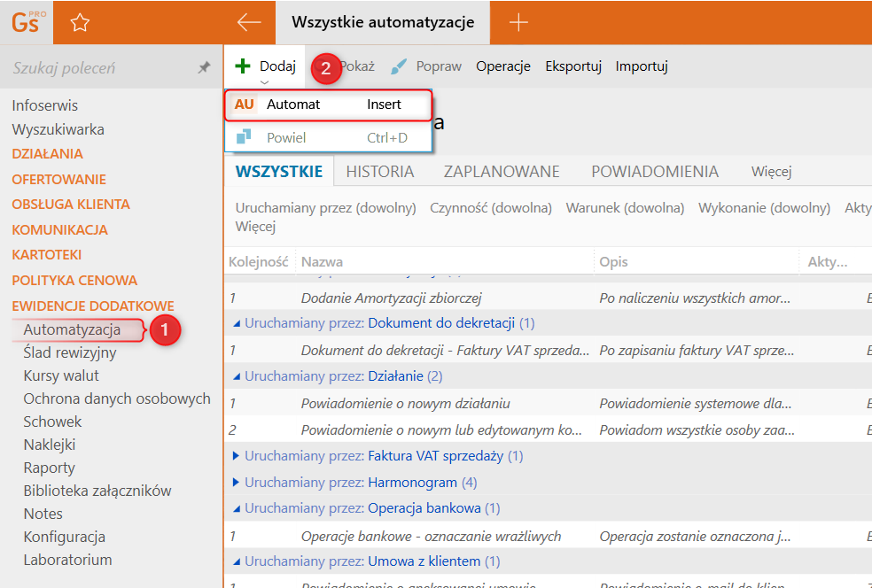
Task: Sort by the Nazwa column header
Action: coord(323,262)
